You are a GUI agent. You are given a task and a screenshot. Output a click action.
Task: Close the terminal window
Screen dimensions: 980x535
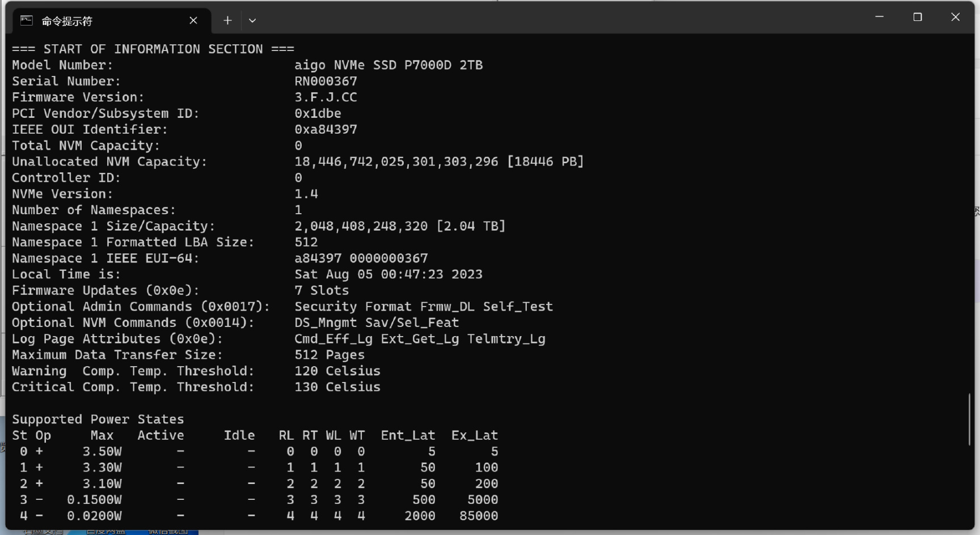click(x=955, y=17)
